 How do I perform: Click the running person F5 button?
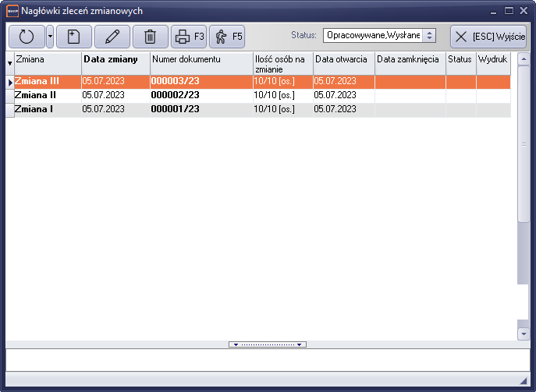[227, 37]
